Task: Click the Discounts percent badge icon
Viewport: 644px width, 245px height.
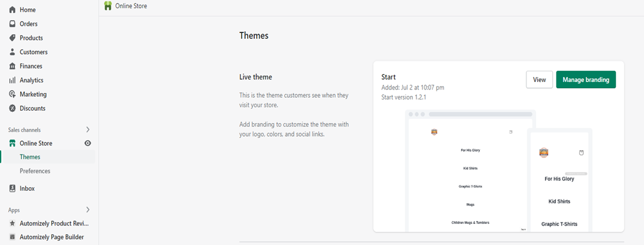Action: tap(12, 108)
